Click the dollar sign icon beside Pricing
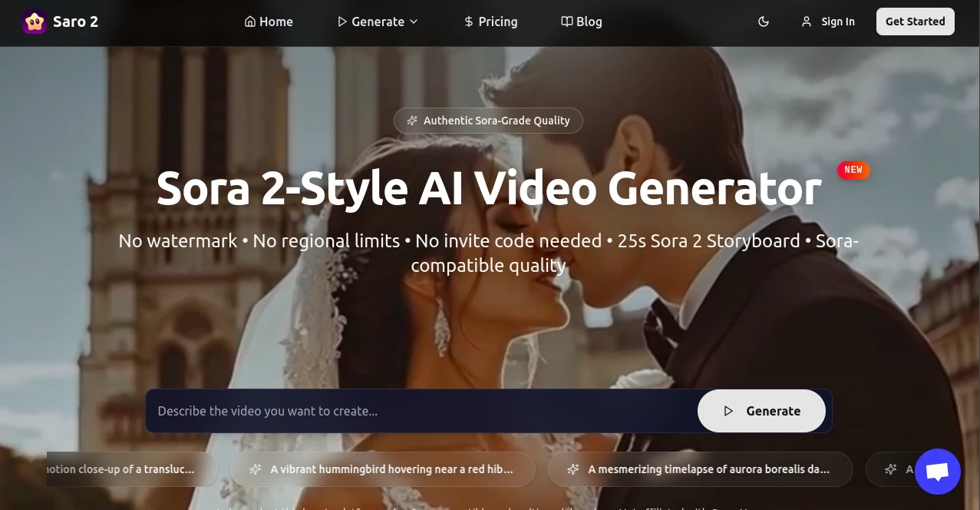Screen dimensions: 980x510 (x=467, y=22)
